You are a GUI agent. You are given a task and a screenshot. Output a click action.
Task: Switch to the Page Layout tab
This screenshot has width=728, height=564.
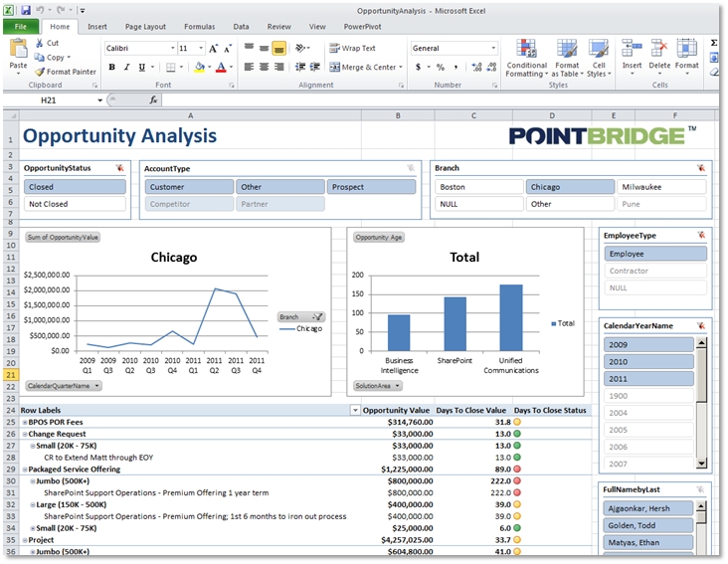pyautogui.click(x=145, y=27)
